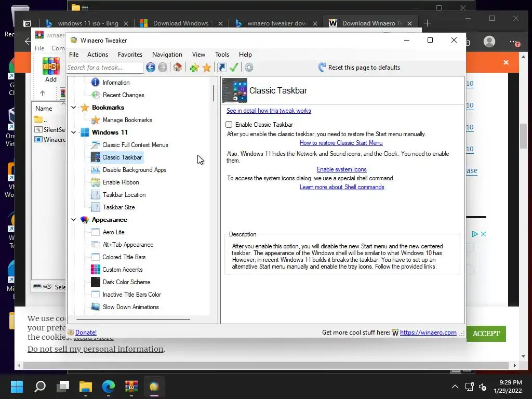The image size is (532, 399).
Task: Open Microsoft Edge from the taskbar
Action: [109, 386]
